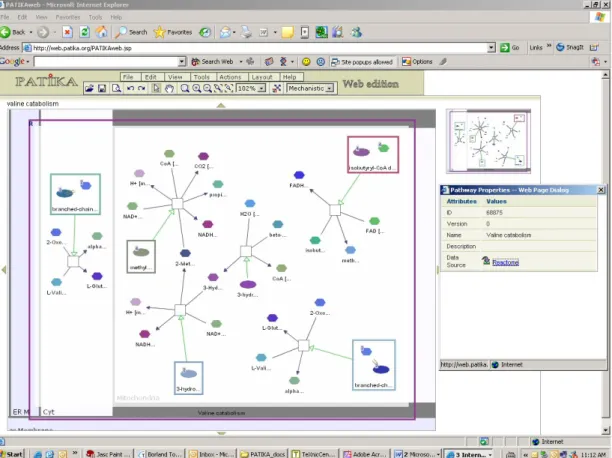
Task: Refresh the page with the Refresh icon
Action: 84,32
